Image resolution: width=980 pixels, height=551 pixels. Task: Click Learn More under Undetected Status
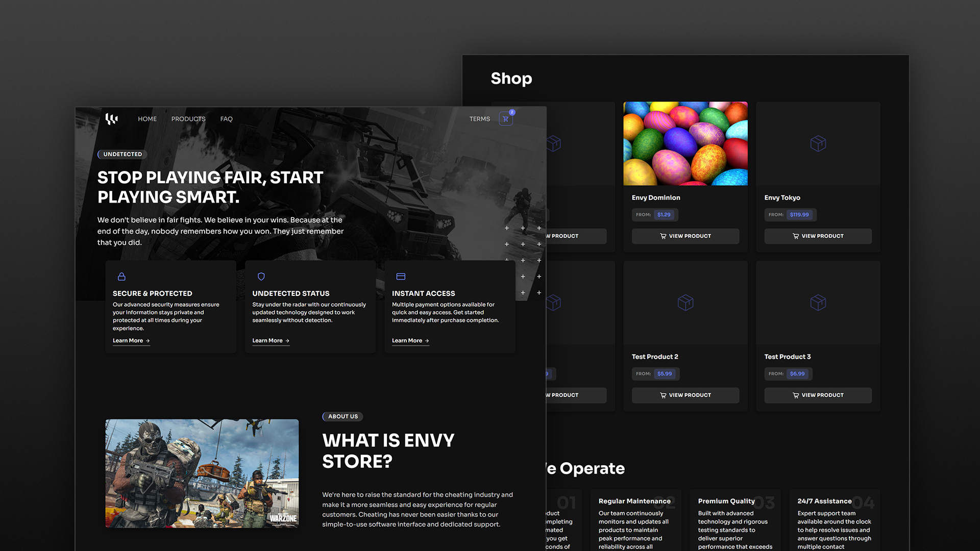(x=271, y=341)
